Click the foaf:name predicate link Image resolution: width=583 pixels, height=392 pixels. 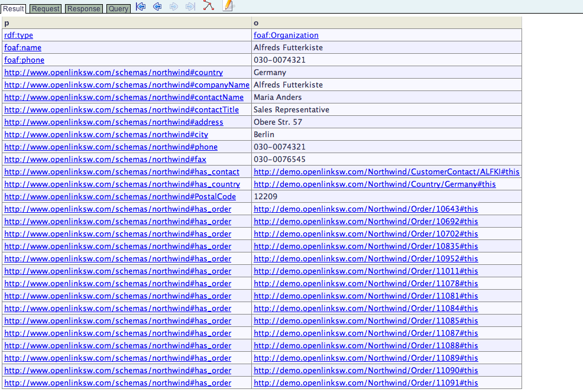(22, 48)
